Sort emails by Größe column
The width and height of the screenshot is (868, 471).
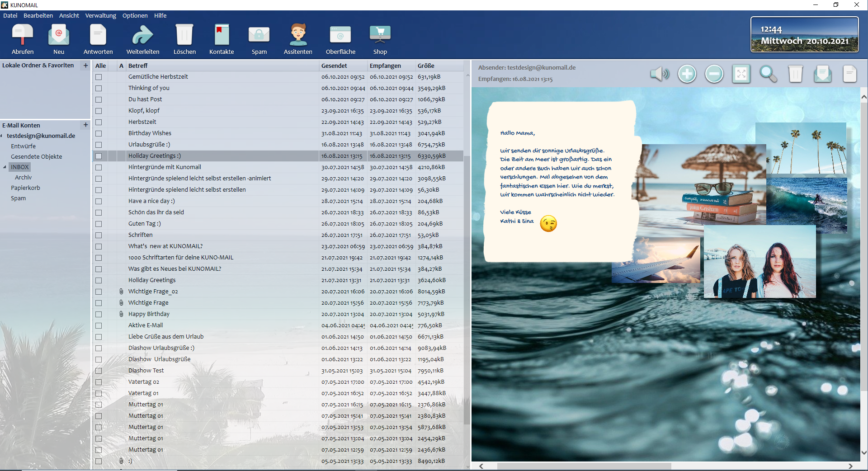coord(439,66)
